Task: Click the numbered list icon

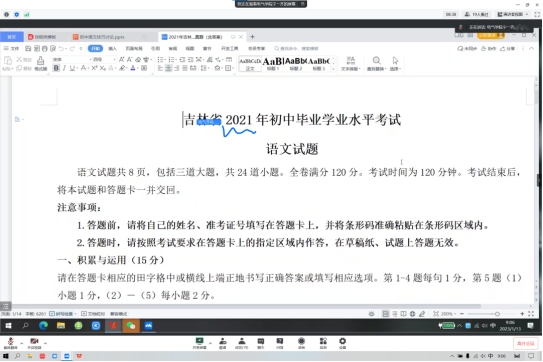Action: [172, 60]
